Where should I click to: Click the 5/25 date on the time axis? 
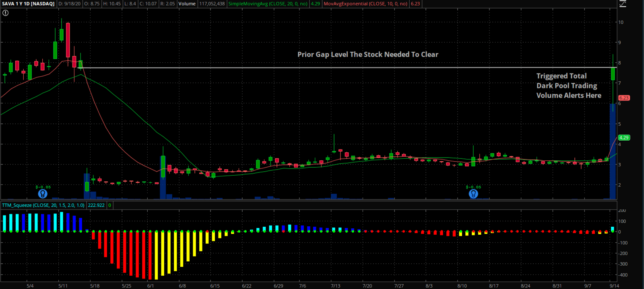tap(126, 286)
